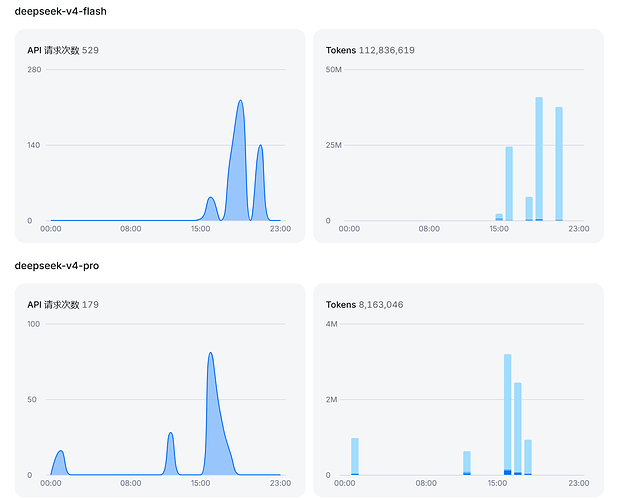Viewport: 617px width, 500px height.
Task: Click the last bar in pro Tokens chart
Action: 528,458
